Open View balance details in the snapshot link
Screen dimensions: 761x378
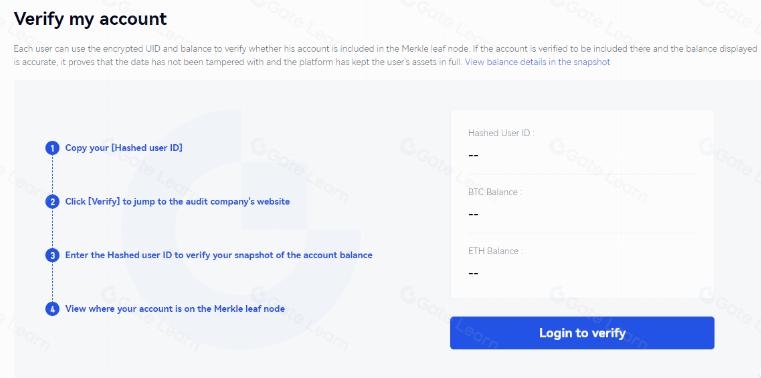coord(537,62)
